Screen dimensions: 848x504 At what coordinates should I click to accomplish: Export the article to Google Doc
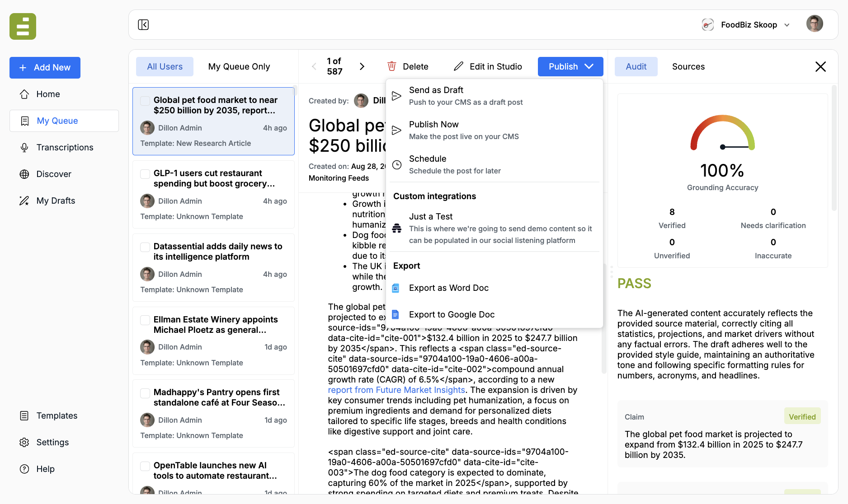[x=495, y=314]
